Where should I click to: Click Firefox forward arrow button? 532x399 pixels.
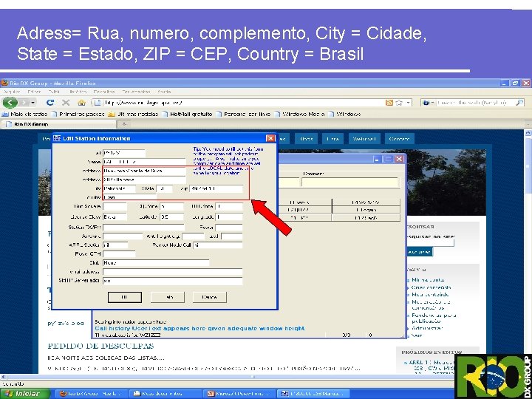[x=24, y=102]
